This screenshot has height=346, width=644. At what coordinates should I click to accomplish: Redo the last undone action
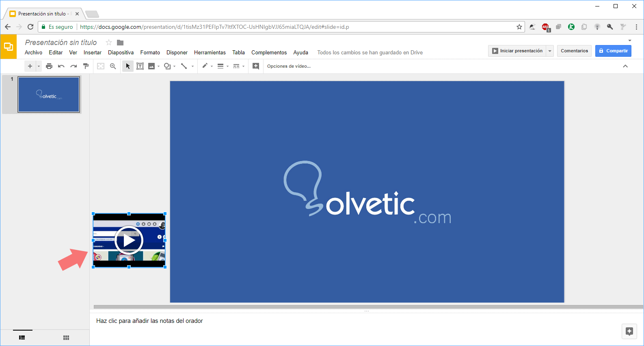click(x=73, y=66)
